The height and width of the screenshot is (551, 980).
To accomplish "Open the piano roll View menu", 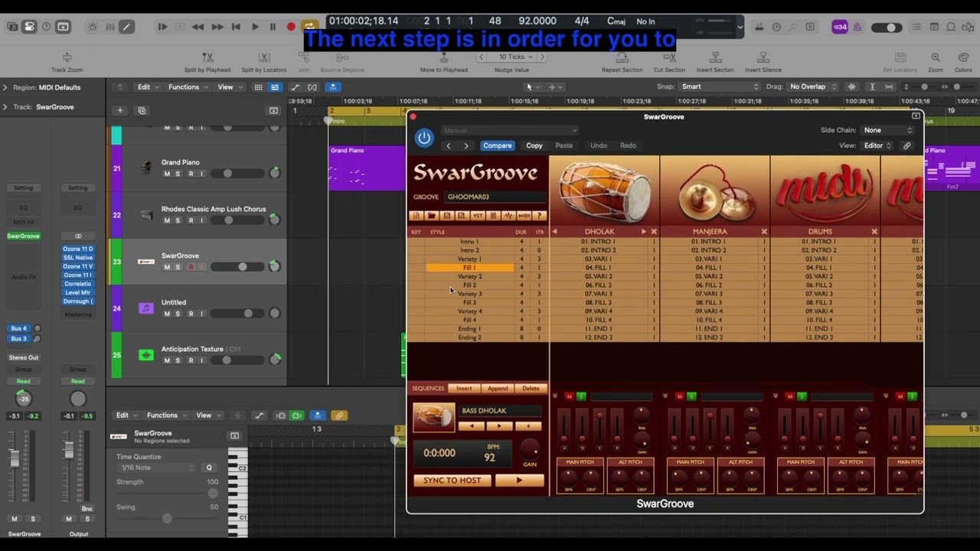I will point(207,416).
